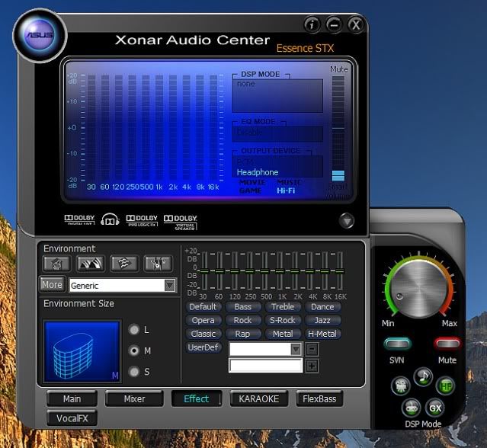Click the UserDef EQ button
The image size is (487, 448).
(x=203, y=347)
